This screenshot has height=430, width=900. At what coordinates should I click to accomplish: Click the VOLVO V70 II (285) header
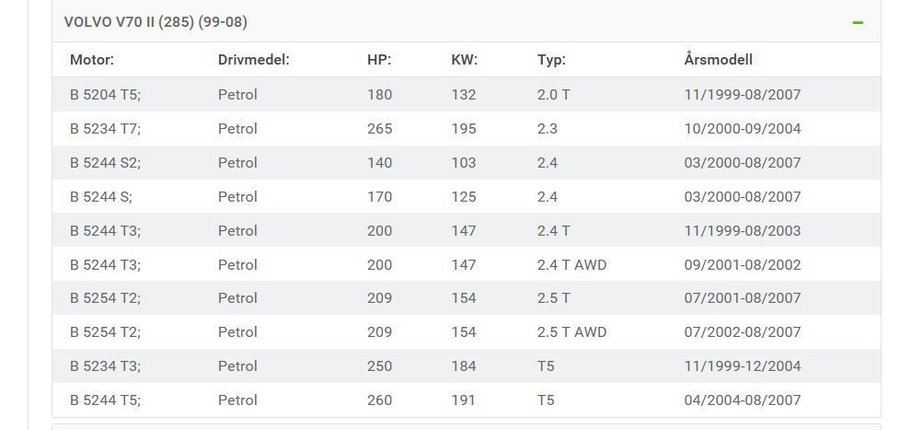pos(156,22)
